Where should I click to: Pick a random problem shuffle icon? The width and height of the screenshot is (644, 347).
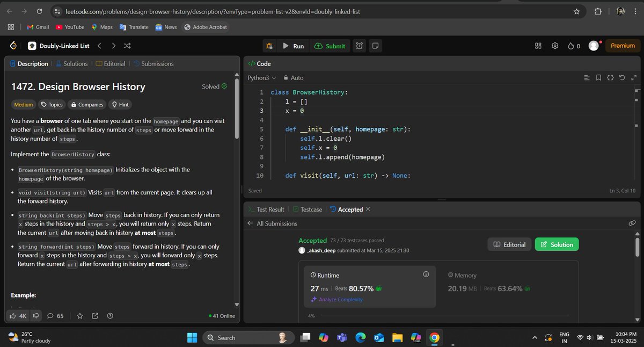(128, 46)
